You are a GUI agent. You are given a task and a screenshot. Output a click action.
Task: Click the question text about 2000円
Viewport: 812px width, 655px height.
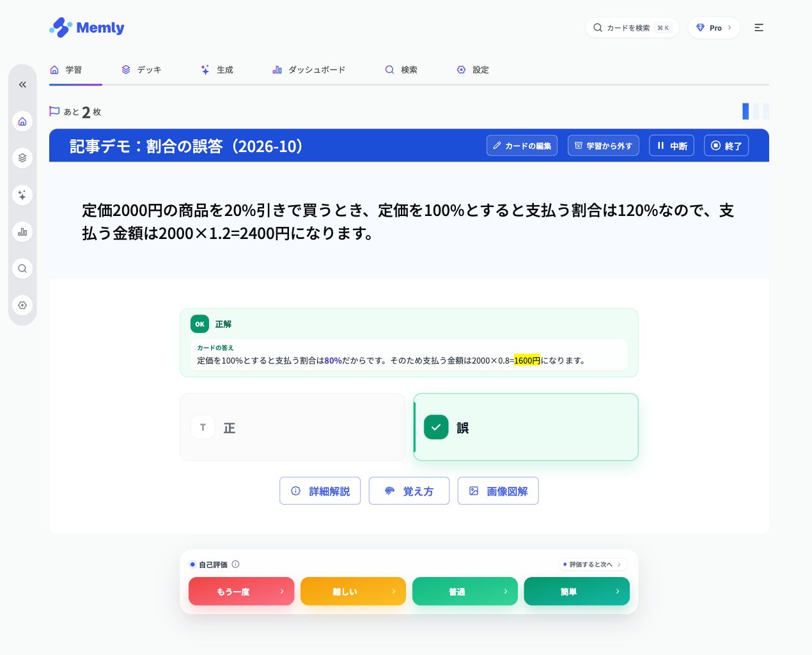point(408,221)
